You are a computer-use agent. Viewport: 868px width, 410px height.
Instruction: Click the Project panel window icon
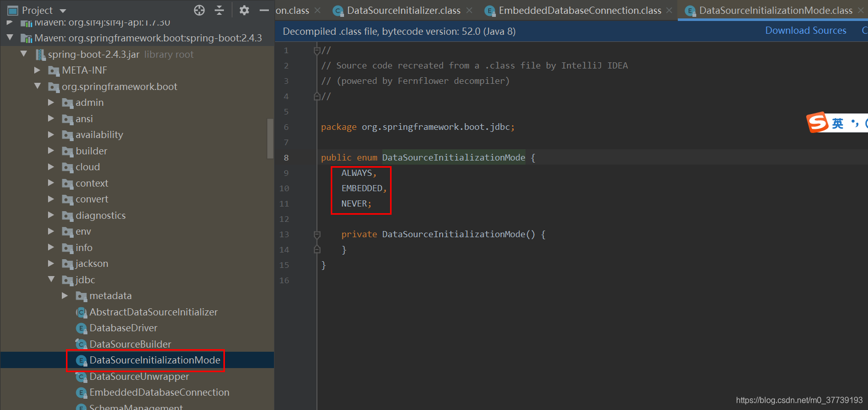point(13,11)
